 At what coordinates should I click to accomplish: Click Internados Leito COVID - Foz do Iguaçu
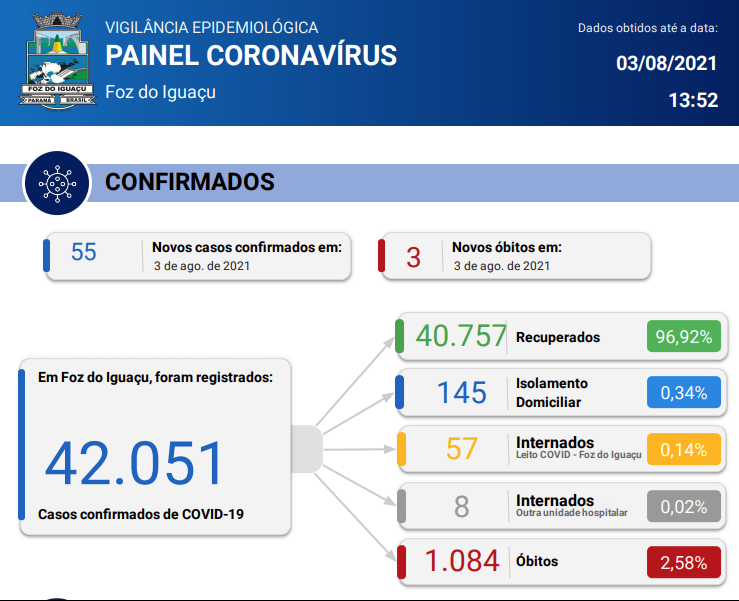pos(579,447)
